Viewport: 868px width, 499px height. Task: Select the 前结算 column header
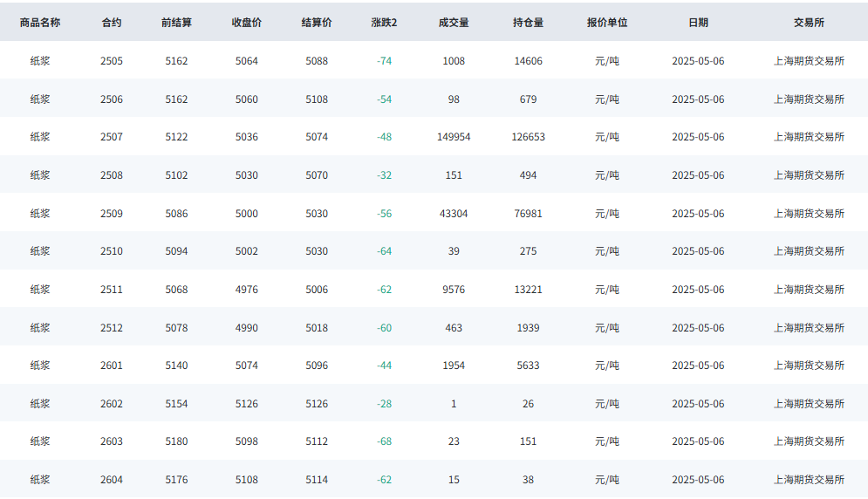tap(176, 23)
